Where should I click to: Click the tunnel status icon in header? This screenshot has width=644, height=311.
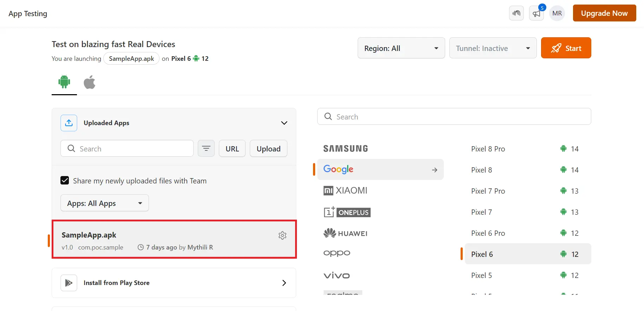pyautogui.click(x=516, y=13)
